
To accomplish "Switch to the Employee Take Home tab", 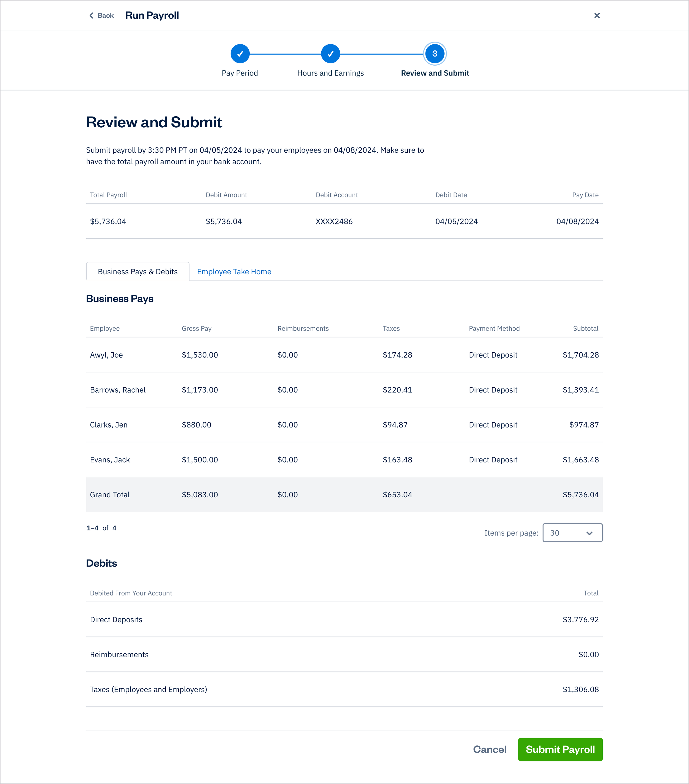I will pos(234,272).
